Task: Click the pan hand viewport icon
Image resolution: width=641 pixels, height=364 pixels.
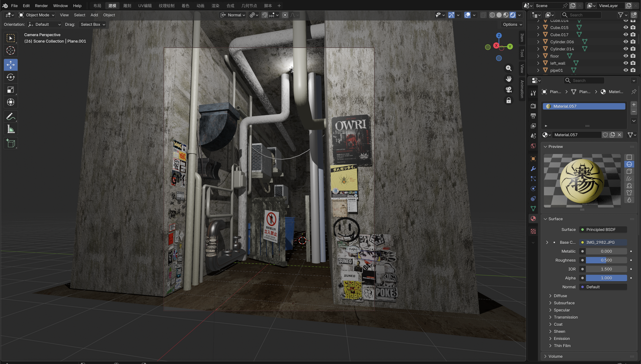Action: point(509,79)
